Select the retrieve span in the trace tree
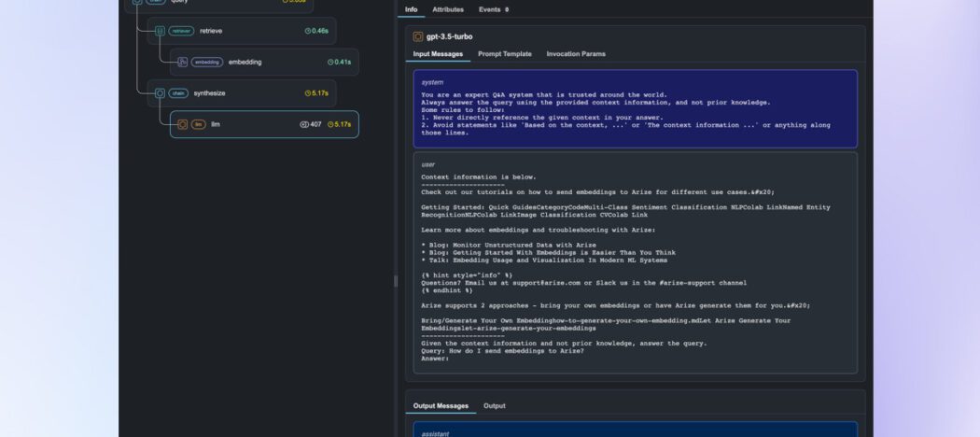This screenshot has height=437, width=980. pos(242,31)
